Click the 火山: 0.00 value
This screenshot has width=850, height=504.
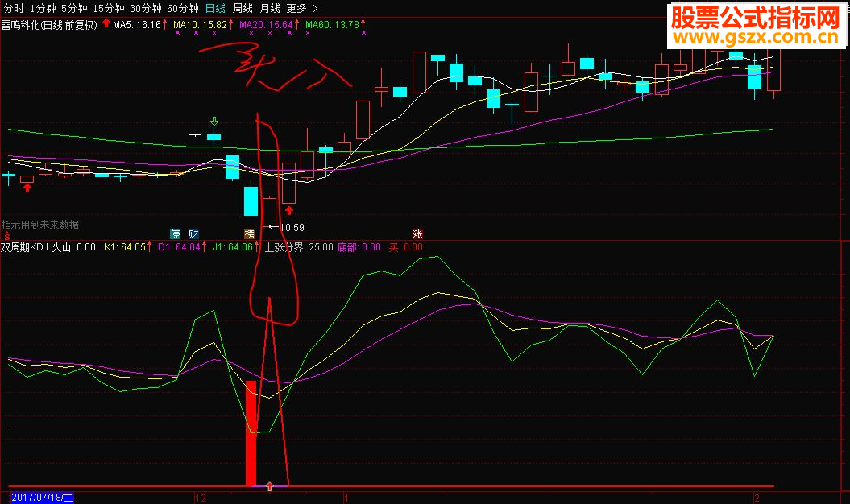74,247
